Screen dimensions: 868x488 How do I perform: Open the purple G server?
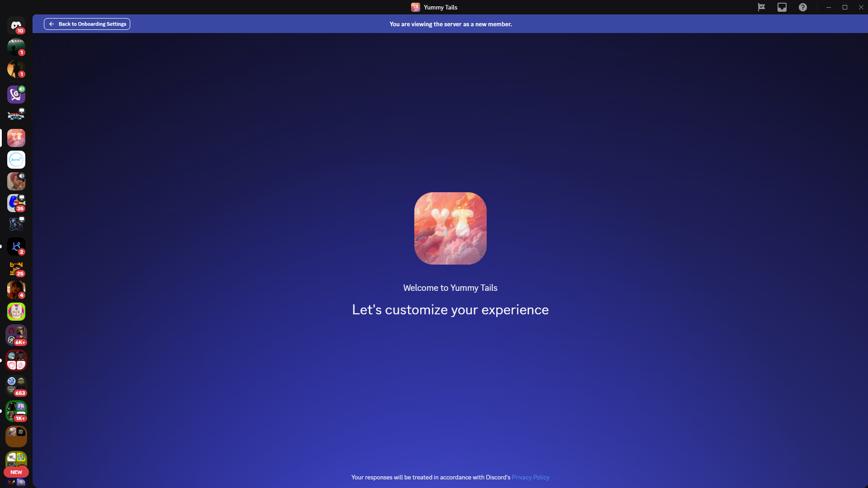(x=16, y=95)
